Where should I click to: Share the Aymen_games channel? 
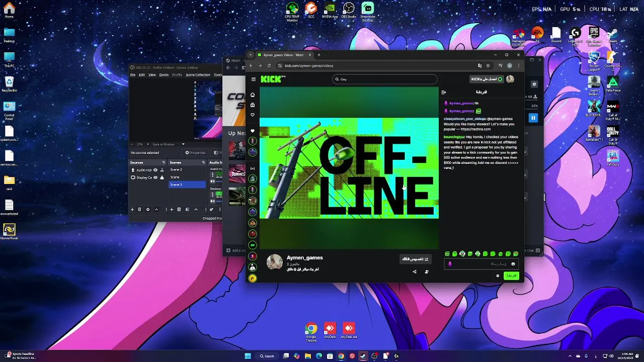[x=415, y=271]
